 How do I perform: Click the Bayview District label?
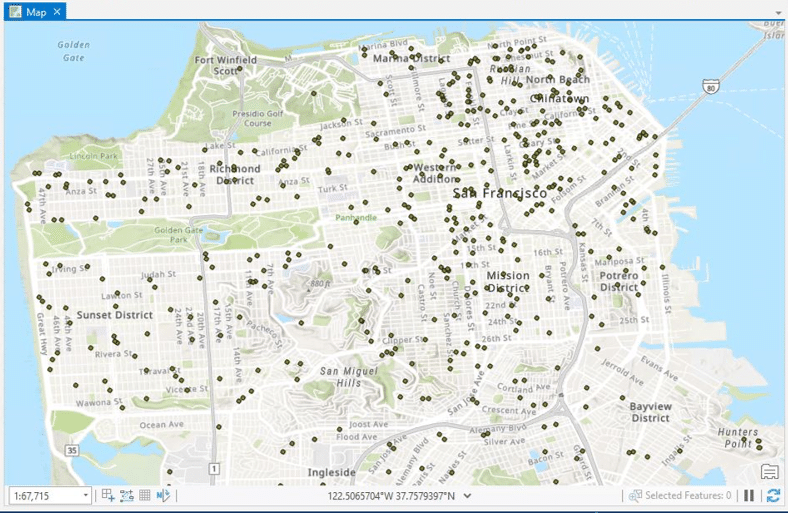tap(650, 412)
